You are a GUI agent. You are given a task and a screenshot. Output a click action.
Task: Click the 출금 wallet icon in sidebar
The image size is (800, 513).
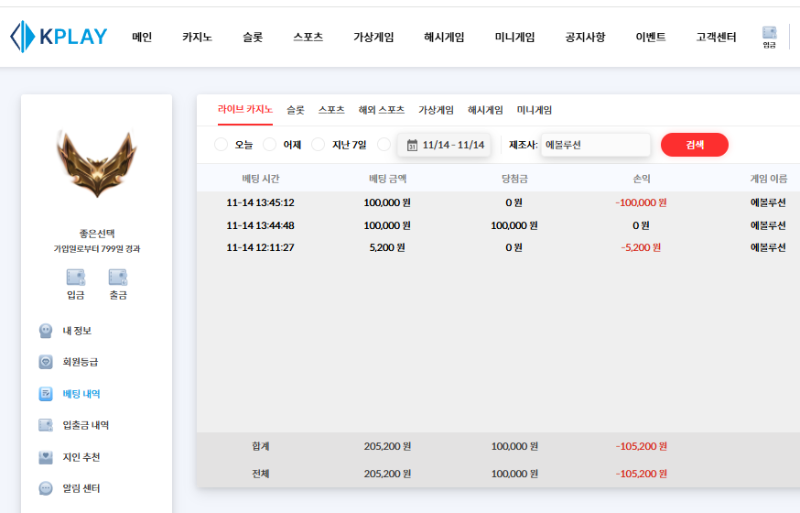coord(118,277)
